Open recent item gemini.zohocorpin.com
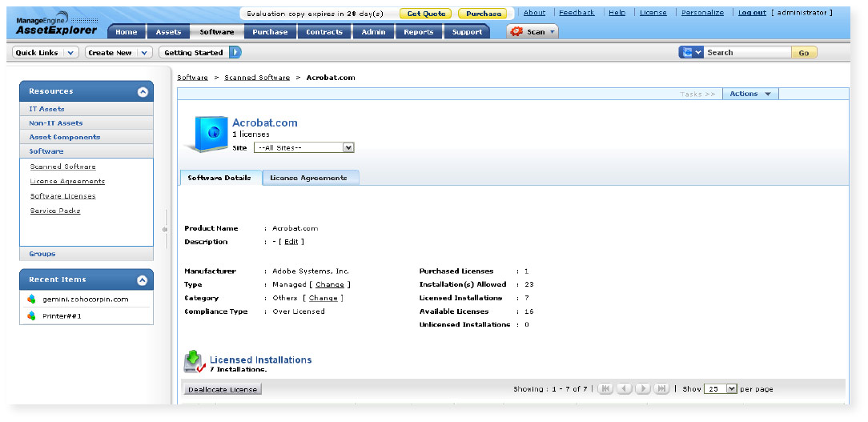This screenshot has width=868, height=422. [x=85, y=299]
